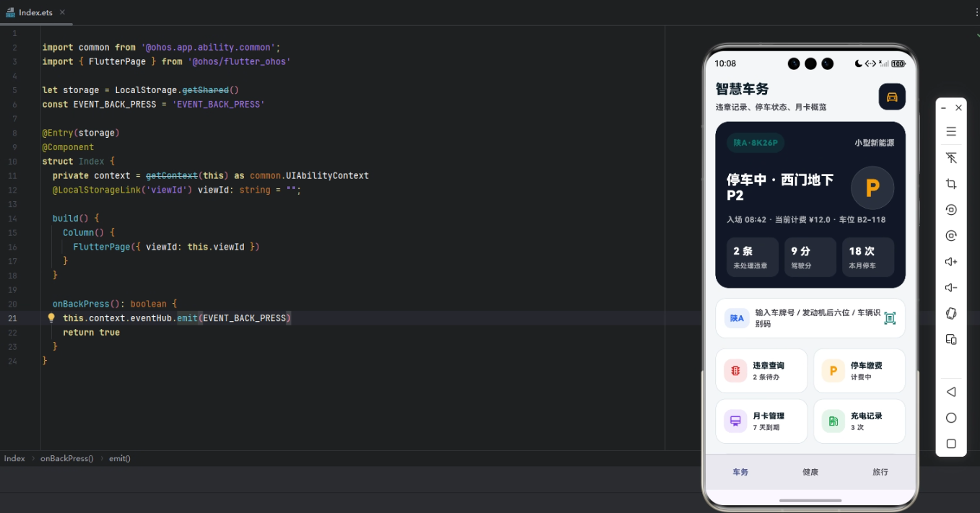This screenshot has width=980, height=513.
Task: Rotate emulator left with counterclockwise icon
Action: click(951, 210)
